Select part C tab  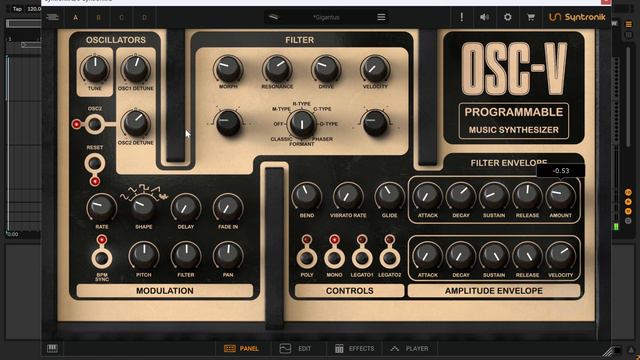[x=121, y=18]
